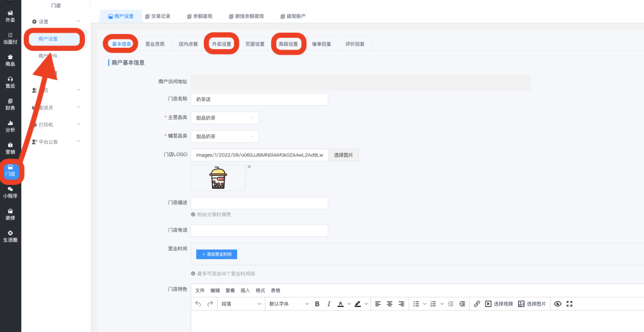Insert a link using the editor link icon
The height and width of the screenshot is (332, 644).
click(477, 304)
